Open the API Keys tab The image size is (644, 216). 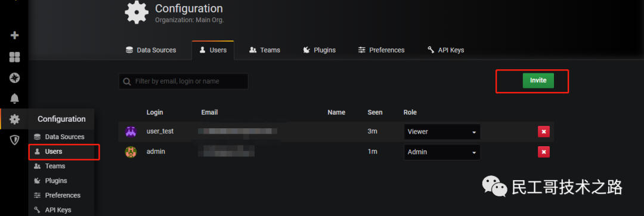click(445, 50)
